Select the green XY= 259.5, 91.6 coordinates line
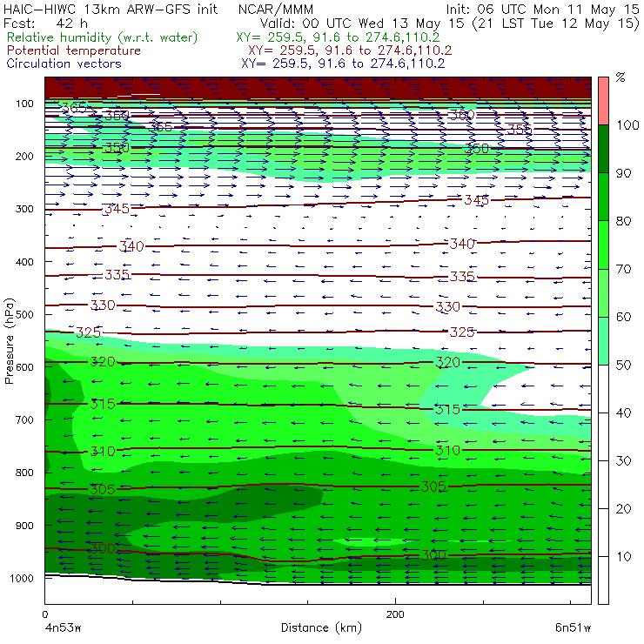644x644 pixels. pos(338,37)
